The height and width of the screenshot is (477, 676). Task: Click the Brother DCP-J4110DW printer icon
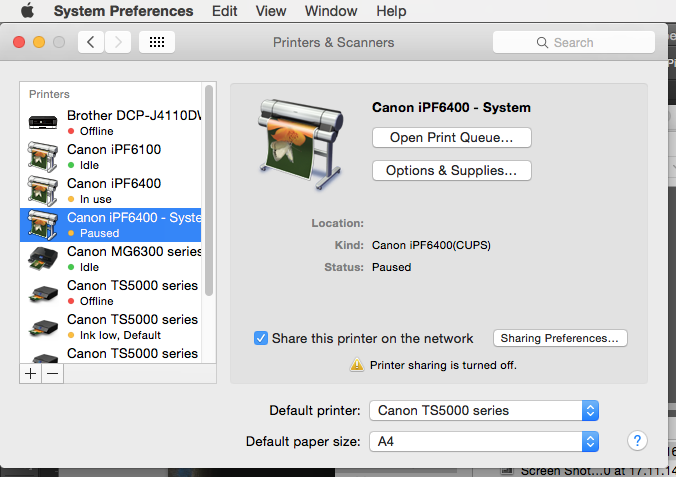(x=43, y=123)
